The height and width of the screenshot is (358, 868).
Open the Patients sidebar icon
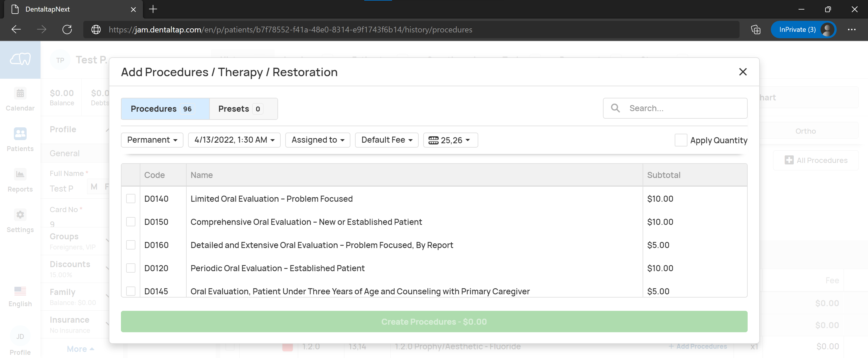(20, 134)
